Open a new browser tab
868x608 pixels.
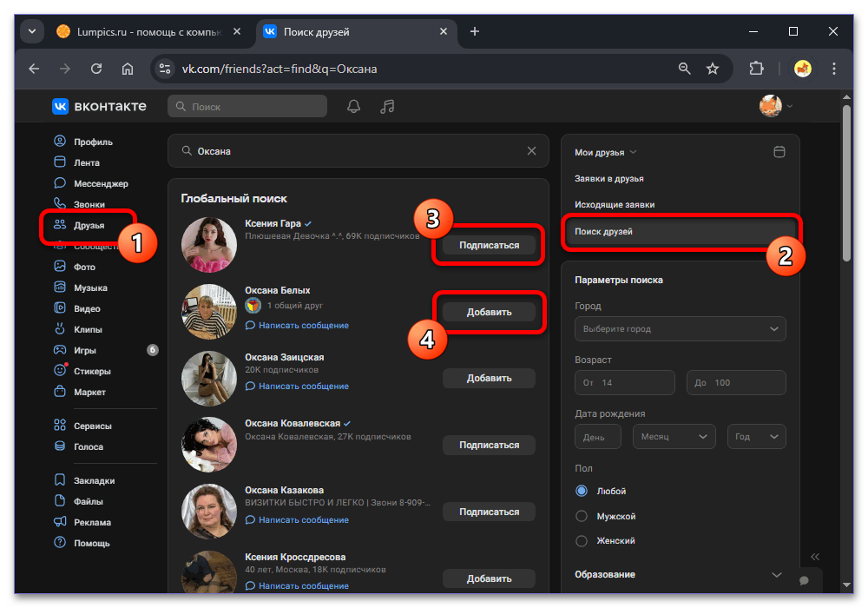(475, 31)
